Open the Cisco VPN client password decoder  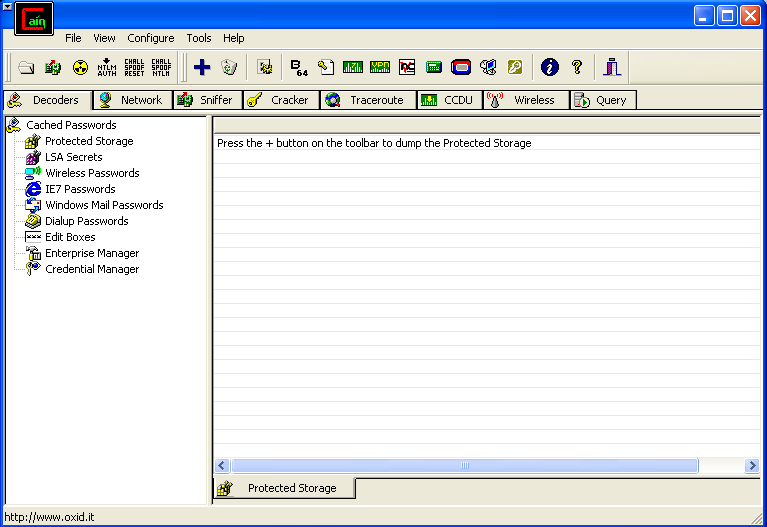click(x=380, y=67)
